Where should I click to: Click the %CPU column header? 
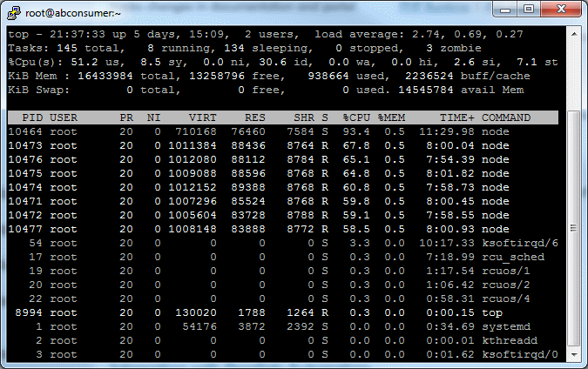(356, 117)
